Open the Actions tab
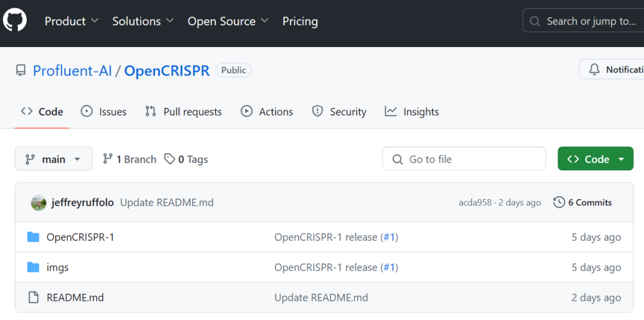This screenshot has height=320, width=644. click(x=267, y=111)
